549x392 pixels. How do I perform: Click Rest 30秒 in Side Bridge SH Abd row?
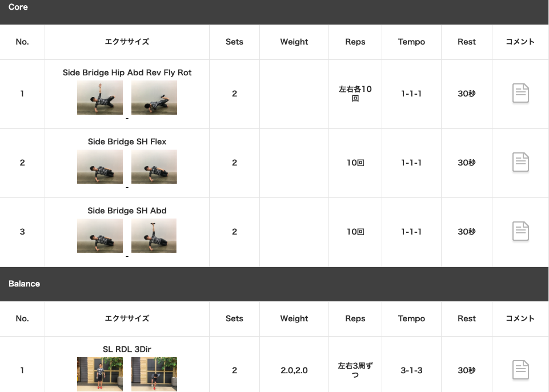pos(467,232)
